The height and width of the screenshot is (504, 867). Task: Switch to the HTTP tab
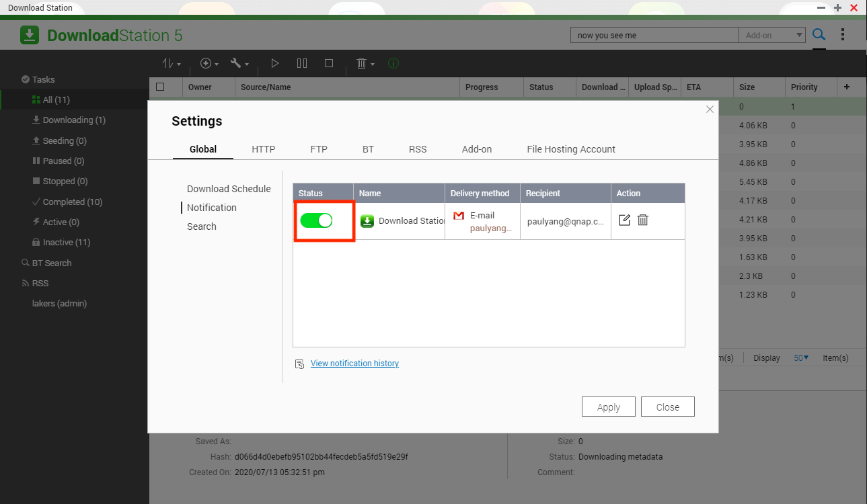[x=264, y=149]
